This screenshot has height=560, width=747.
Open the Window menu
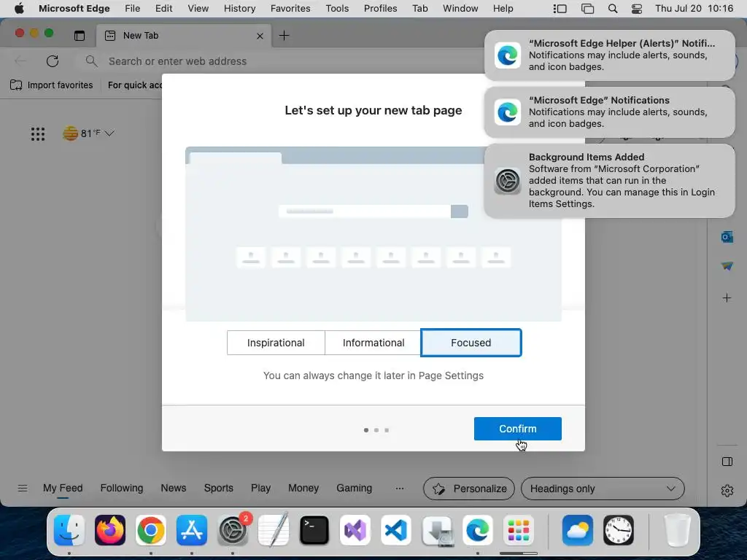(460, 9)
